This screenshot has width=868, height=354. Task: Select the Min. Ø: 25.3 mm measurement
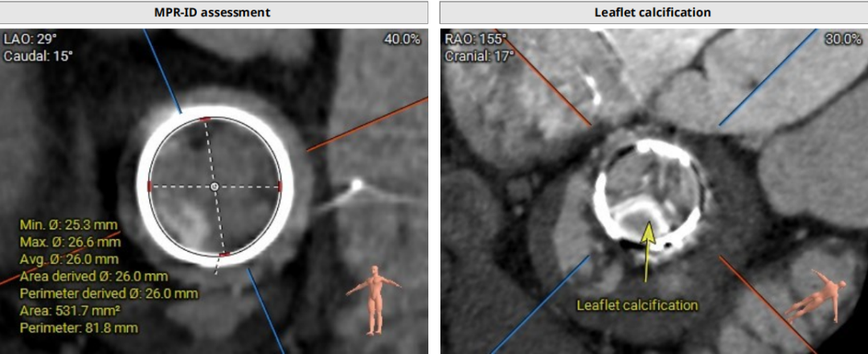pos(68,225)
